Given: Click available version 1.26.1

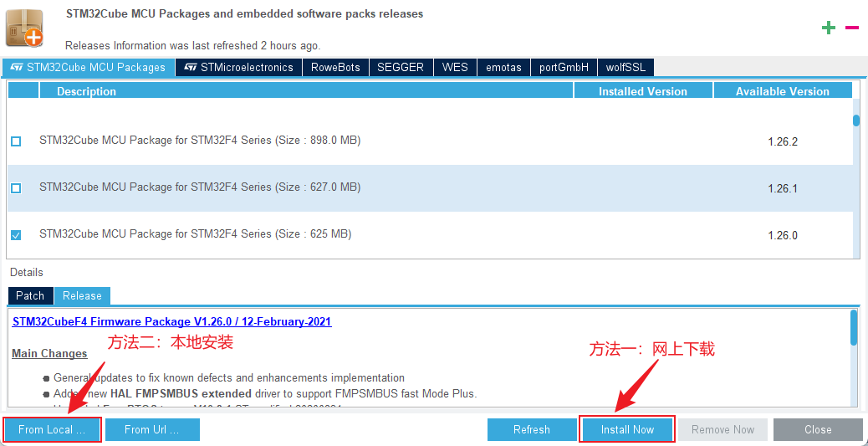Looking at the screenshot, I should 783,189.
